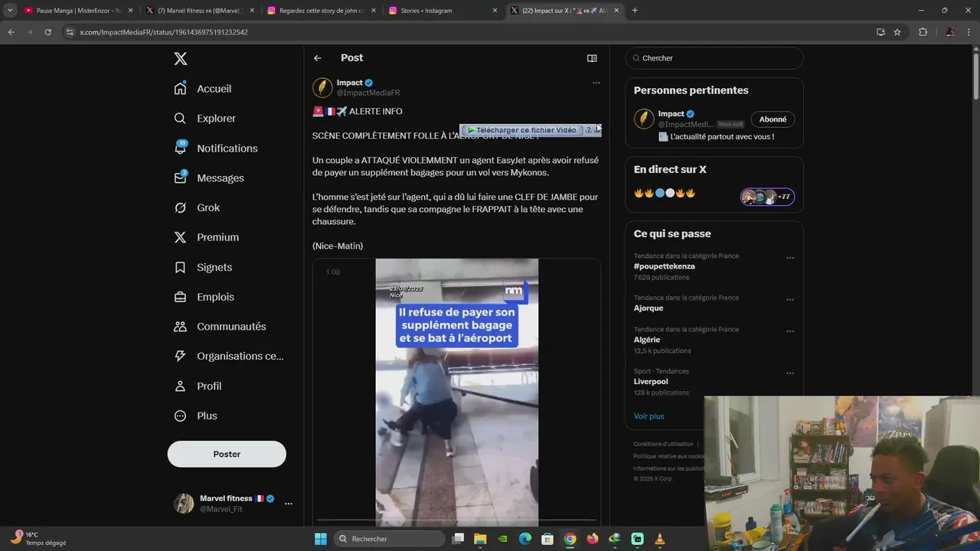Screen dimensions: 980x551
Task: Close the video download overlay bar
Action: click(x=597, y=130)
